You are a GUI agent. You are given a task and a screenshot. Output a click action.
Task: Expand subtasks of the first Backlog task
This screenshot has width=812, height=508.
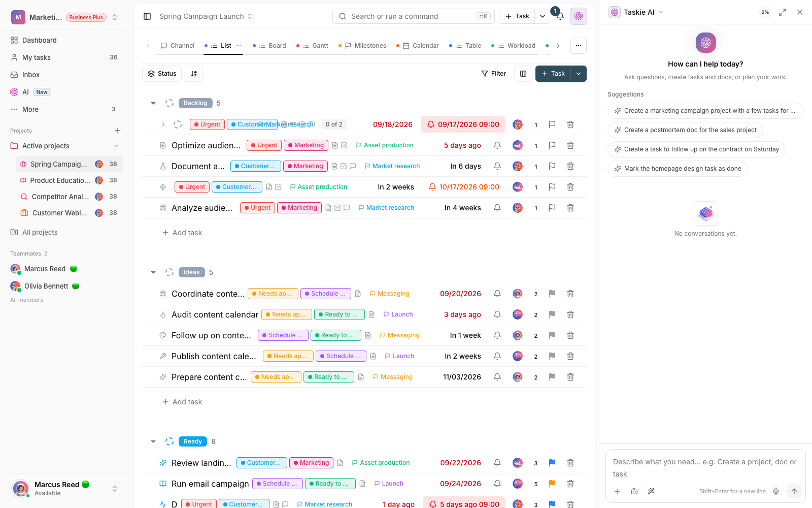click(x=163, y=124)
